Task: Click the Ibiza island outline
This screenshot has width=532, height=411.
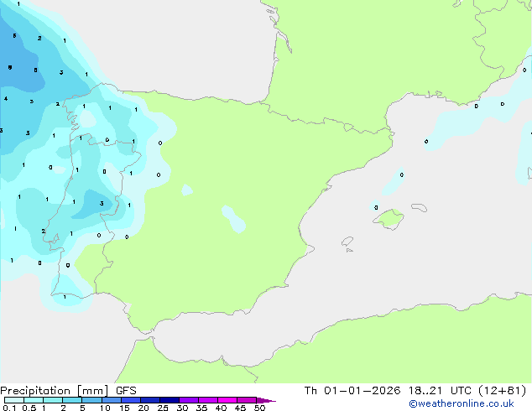Action: [x=347, y=242]
